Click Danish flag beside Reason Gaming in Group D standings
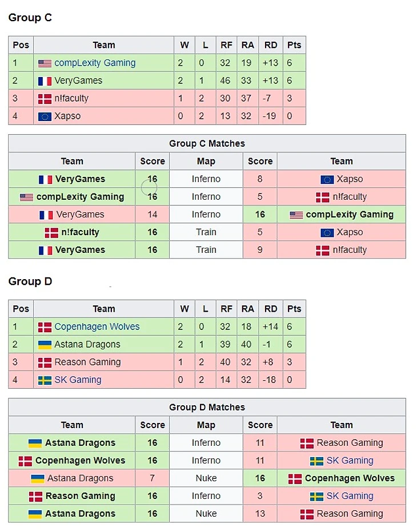 point(45,362)
